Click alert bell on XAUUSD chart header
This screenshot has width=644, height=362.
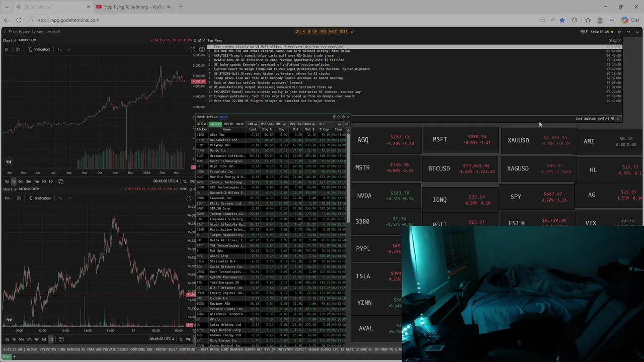pyautogui.click(x=196, y=40)
